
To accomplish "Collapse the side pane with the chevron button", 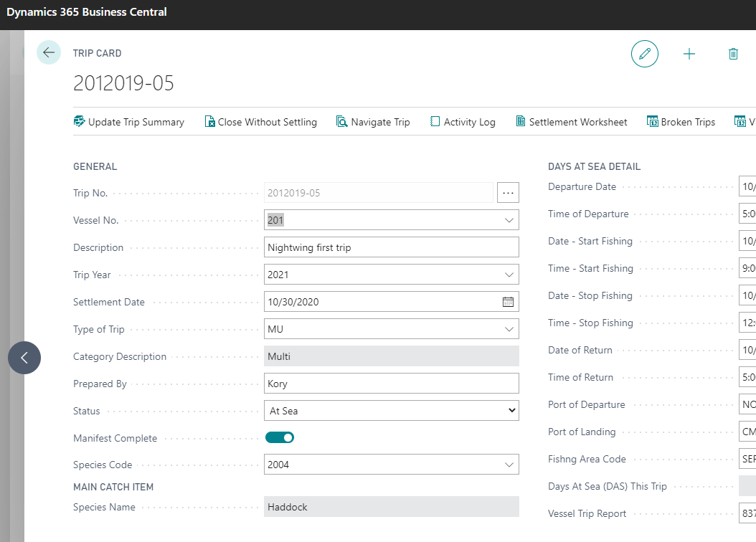I will [x=24, y=358].
